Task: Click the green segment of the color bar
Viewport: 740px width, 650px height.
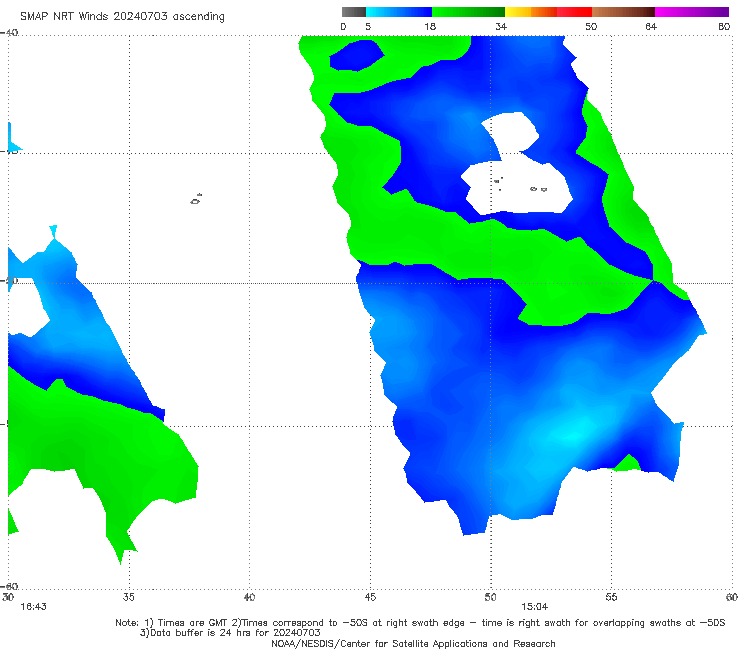Action: pos(468,12)
